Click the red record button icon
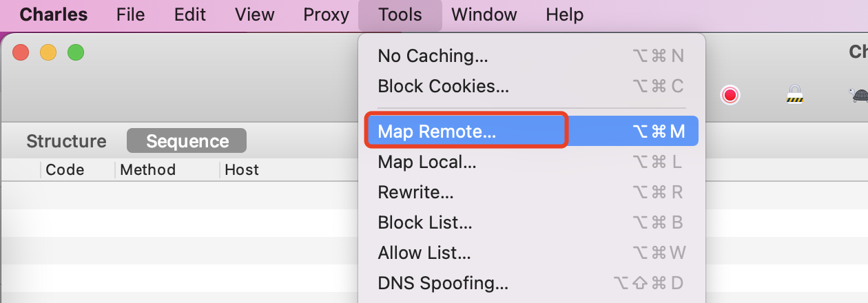 (x=730, y=95)
